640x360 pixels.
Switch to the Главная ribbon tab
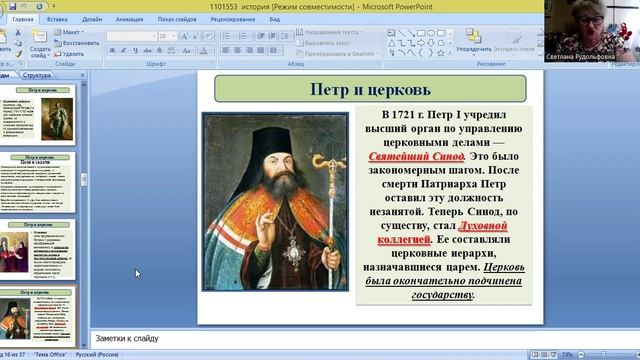23,19
